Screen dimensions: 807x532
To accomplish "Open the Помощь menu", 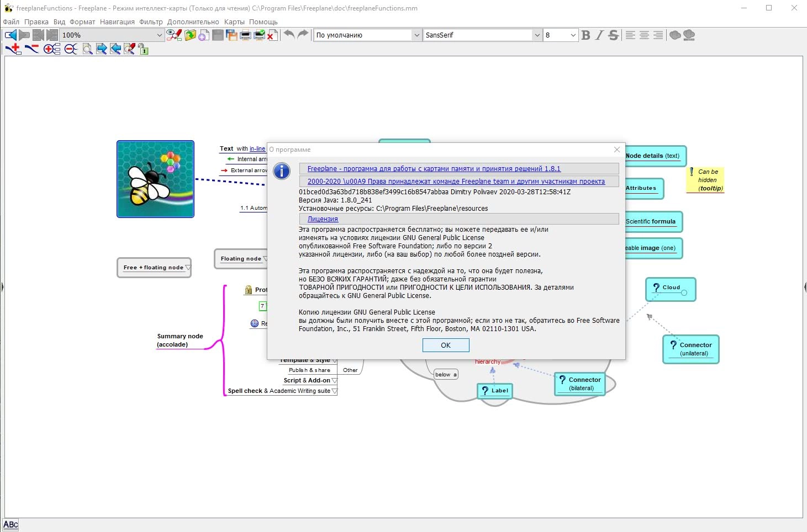I will (263, 22).
